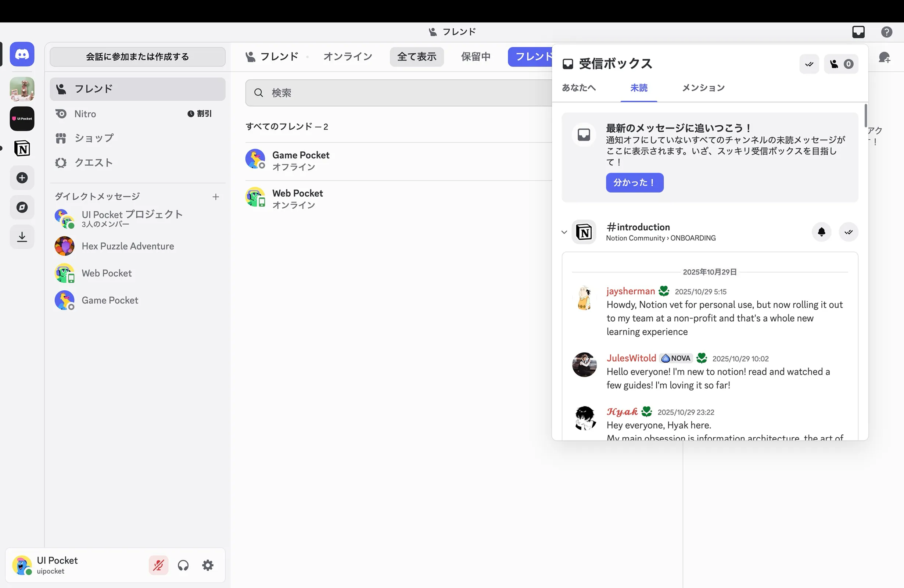This screenshot has width=904, height=588.
Task: Mark #introduction channel as read
Action: (x=849, y=232)
